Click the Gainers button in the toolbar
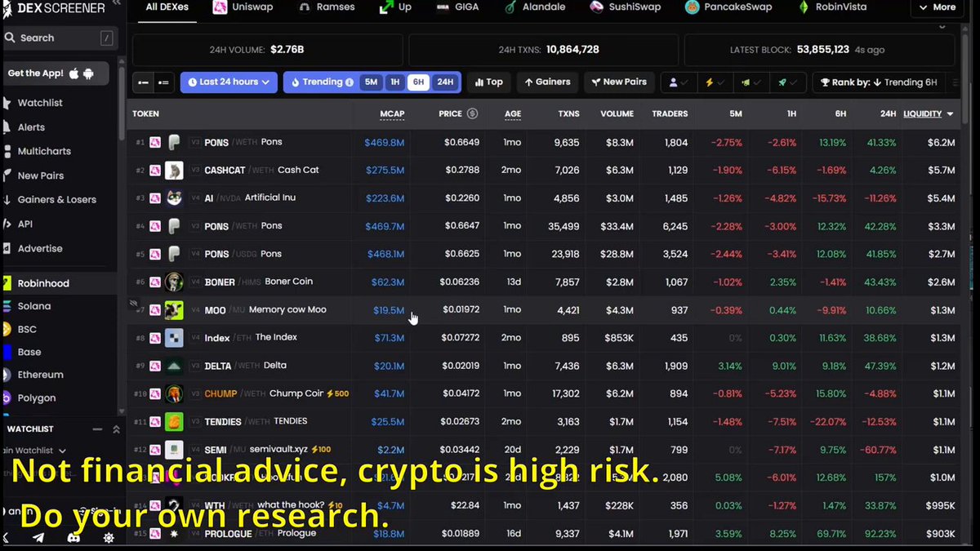 [548, 82]
